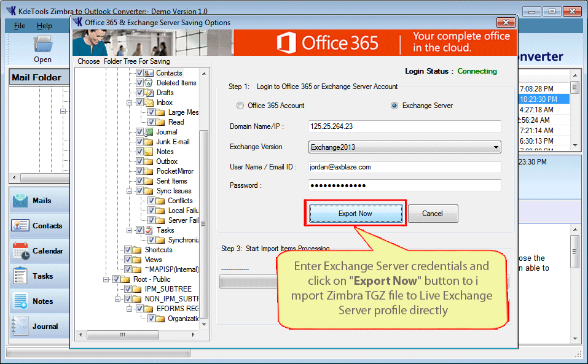
Task: Uncheck the Deleted Items checkbox
Action: click(x=139, y=82)
